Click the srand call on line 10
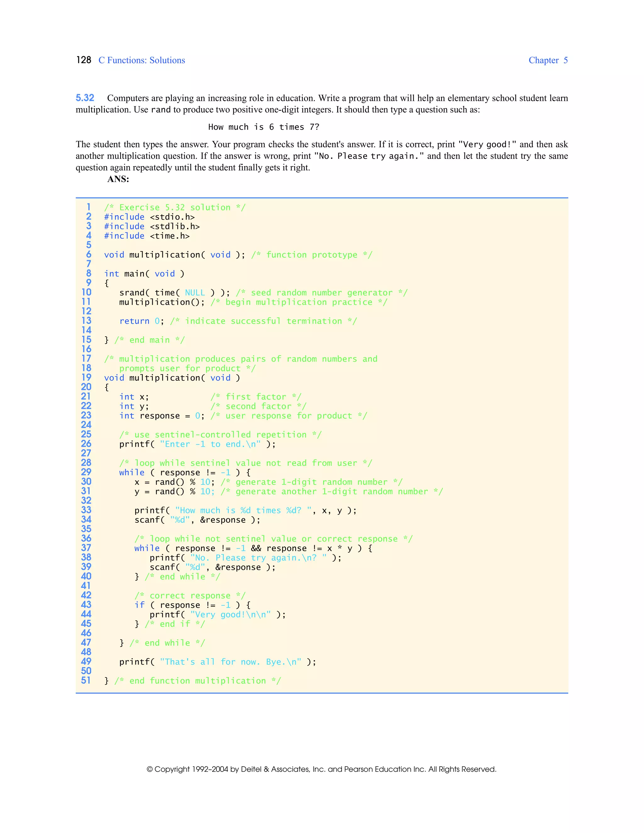Screen dimensions: 644x833 174,293
